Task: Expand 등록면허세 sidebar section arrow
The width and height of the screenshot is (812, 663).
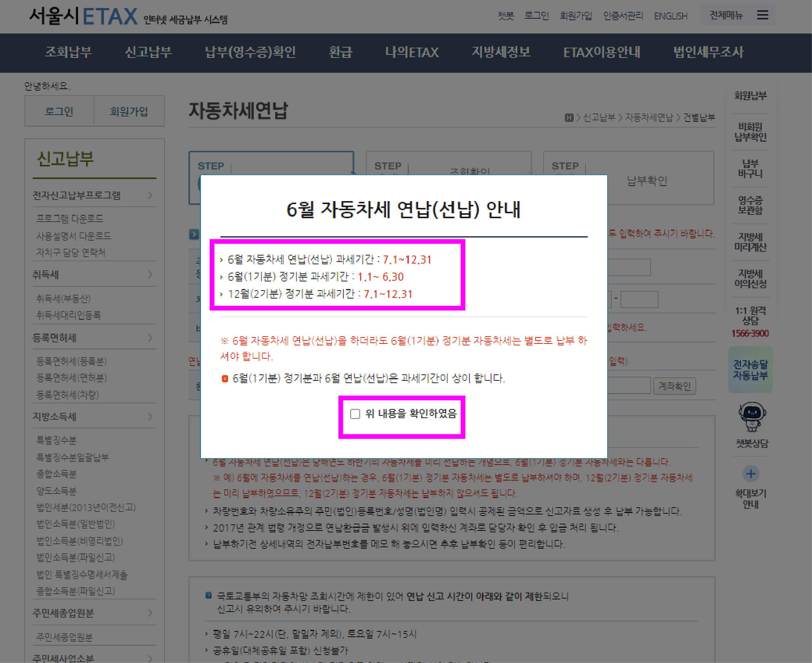Action: pos(150,338)
